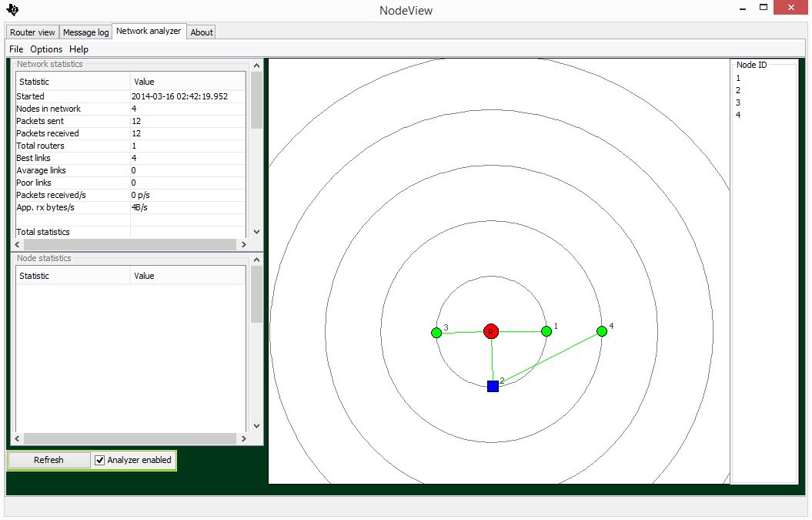Select the Best links row
The height and width of the screenshot is (520, 812).
pos(131,158)
